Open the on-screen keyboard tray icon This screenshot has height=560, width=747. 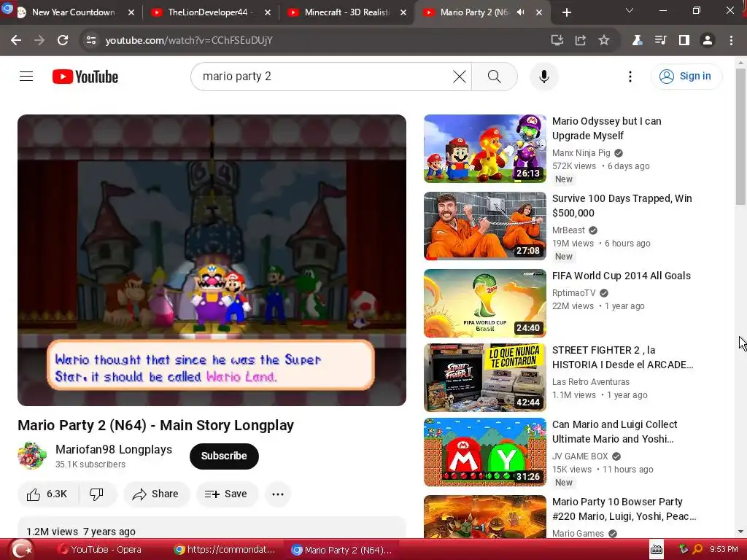click(x=657, y=550)
